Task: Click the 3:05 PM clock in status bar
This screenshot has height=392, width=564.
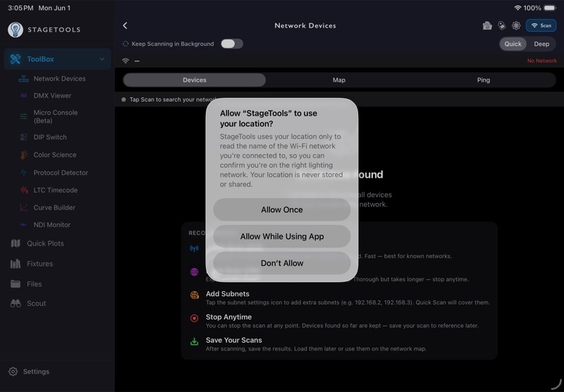Action: 20,8
